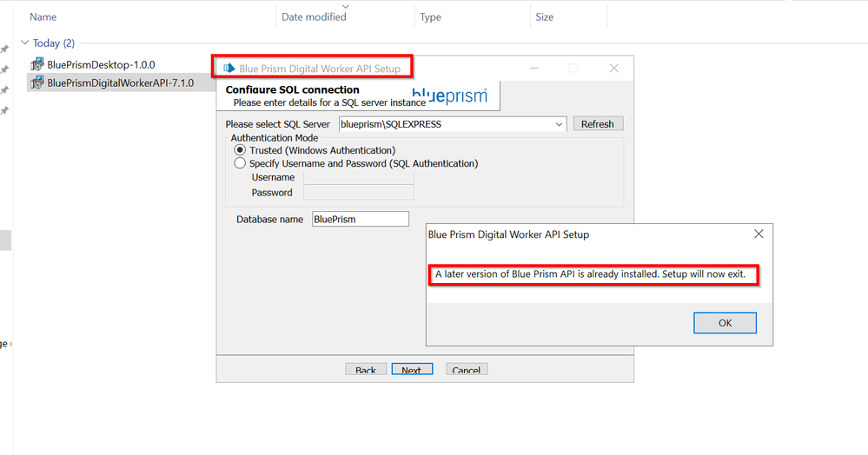The height and width of the screenshot is (455, 868).
Task: Click the first pin icon in Explorer sidebar
Action: (4, 49)
